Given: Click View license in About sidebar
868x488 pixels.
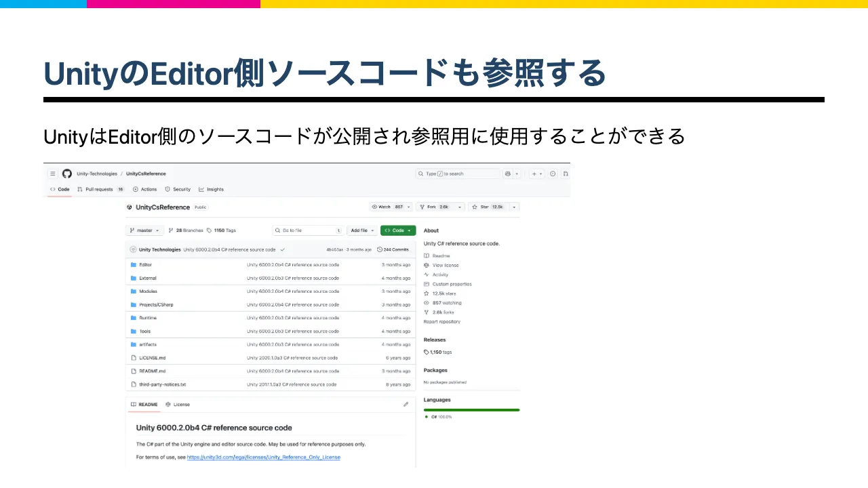Looking at the screenshot, I should click(x=441, y=265).
